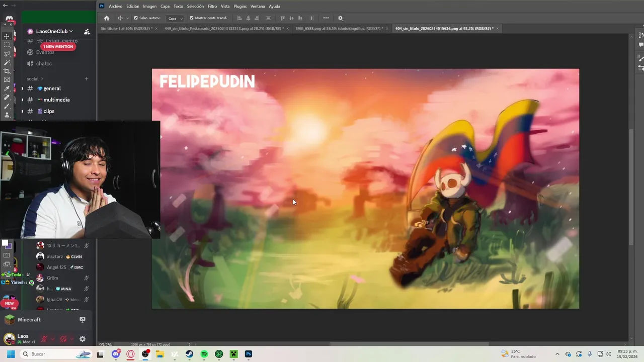Click the Quick Mask mode icon

(x=7, y=255)
